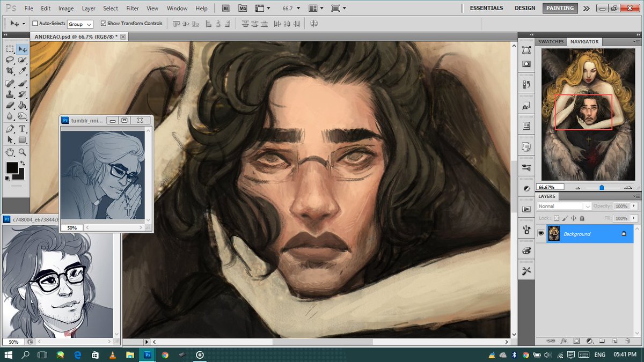The height and width of the screenshot is (362, 644).
Task: Toggle lock transparent pixels
Action: coord(556,218)
